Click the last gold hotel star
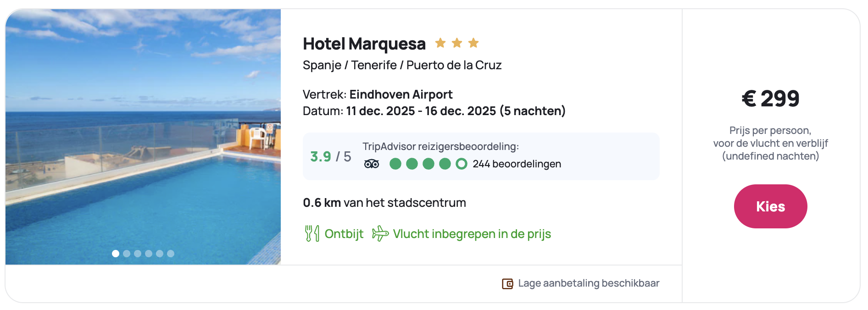868x310 pixels. pos(473,43)
